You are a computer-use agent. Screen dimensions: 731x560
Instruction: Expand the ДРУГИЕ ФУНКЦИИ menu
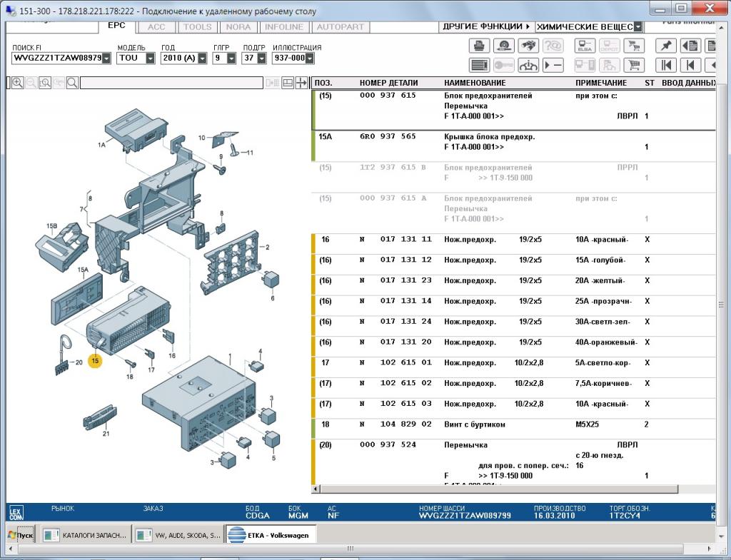click(486, 26)
